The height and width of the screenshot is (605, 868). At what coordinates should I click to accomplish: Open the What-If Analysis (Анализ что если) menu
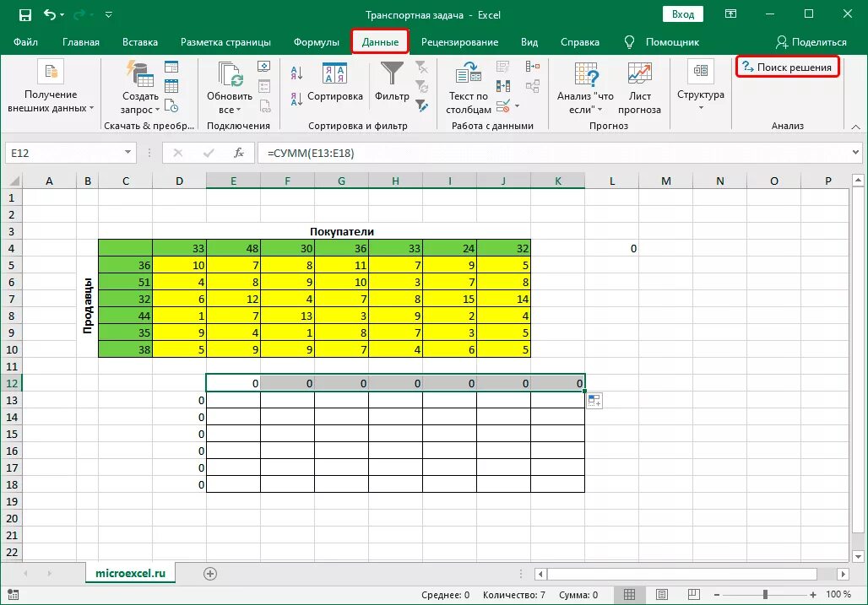[x=586, y=88]
